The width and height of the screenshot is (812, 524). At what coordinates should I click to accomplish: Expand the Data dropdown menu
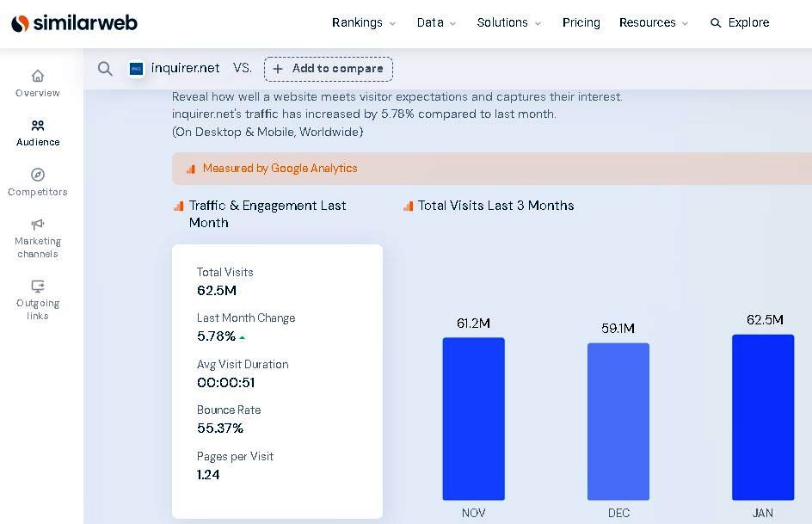click(436, 23)
